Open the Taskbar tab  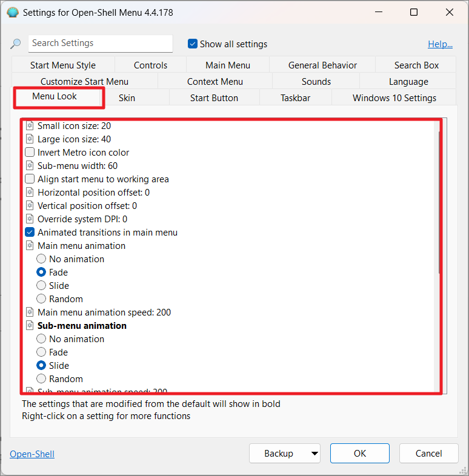296,98
